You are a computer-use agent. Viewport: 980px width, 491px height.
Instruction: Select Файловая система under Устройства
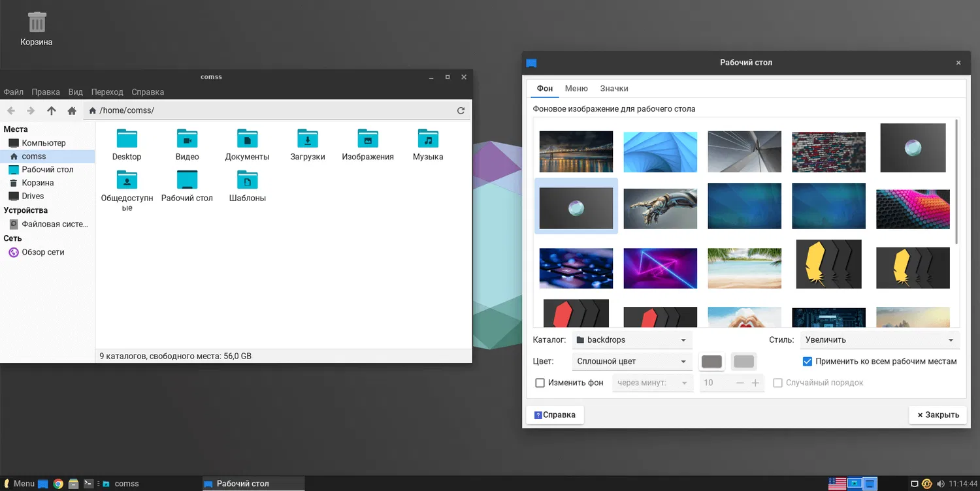click(x=48, y=224)
